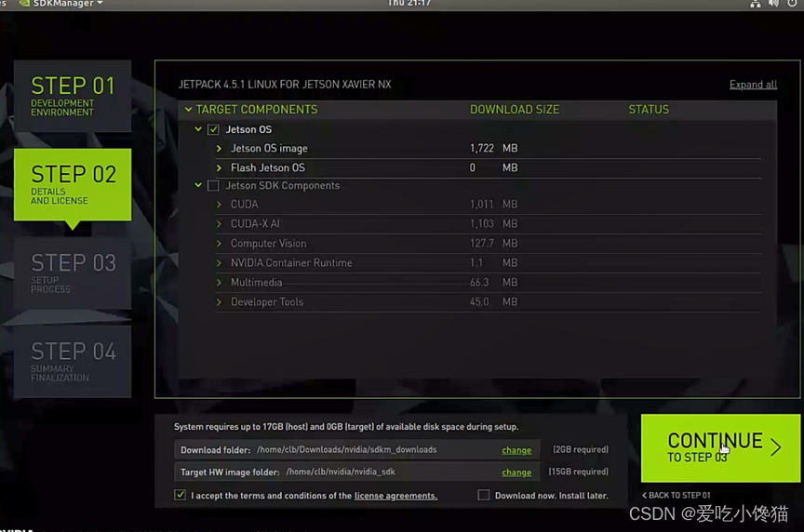804x532 pixels.
Task: Change the Target HW image folder
Action: [x=516, y=472]
